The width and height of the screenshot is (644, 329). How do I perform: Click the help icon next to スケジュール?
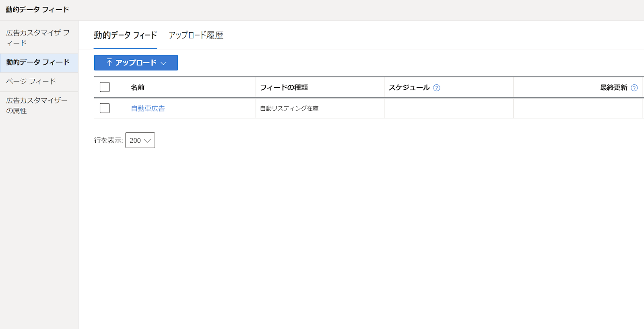[437, 88]
